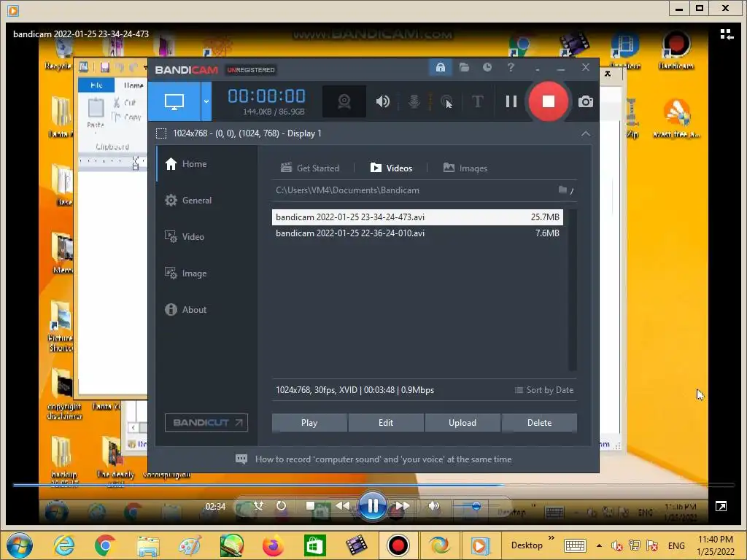Click Paste in the background WordPad window
Image resolution: width=747 pixels, height=560 pixels.
pos(96,113)
